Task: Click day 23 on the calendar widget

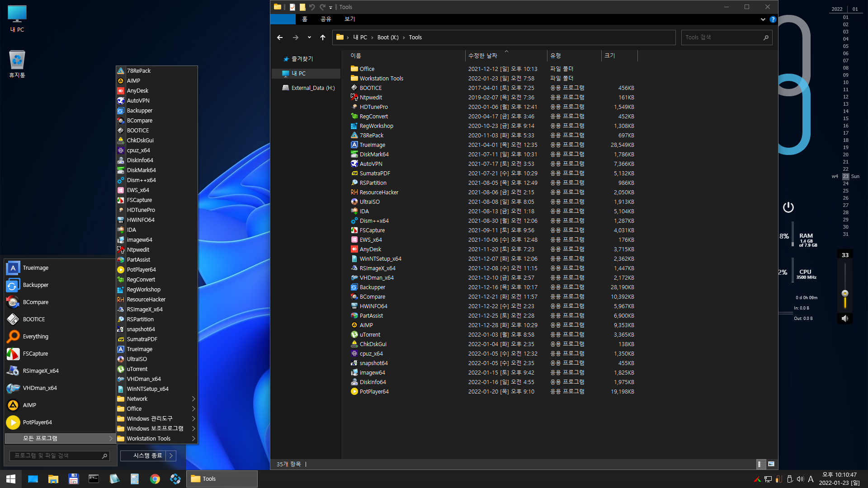Action: tap(845, 177)
